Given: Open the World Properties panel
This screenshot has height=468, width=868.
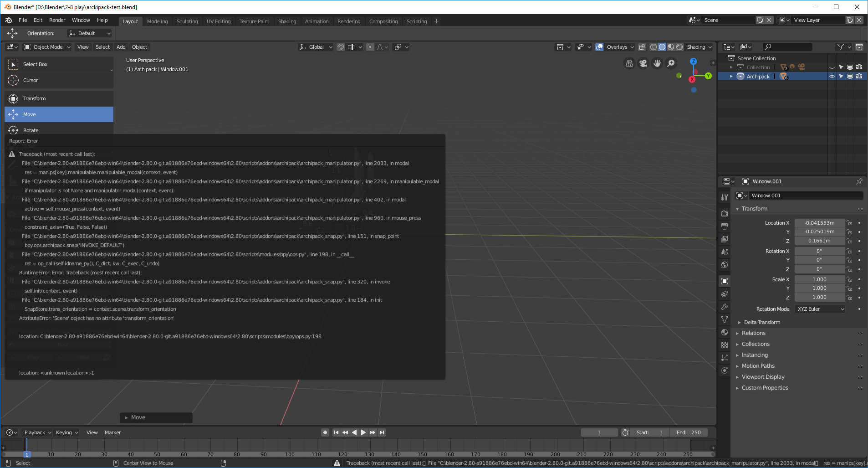Looking at the screenshot, I should [x=725, y=264].
